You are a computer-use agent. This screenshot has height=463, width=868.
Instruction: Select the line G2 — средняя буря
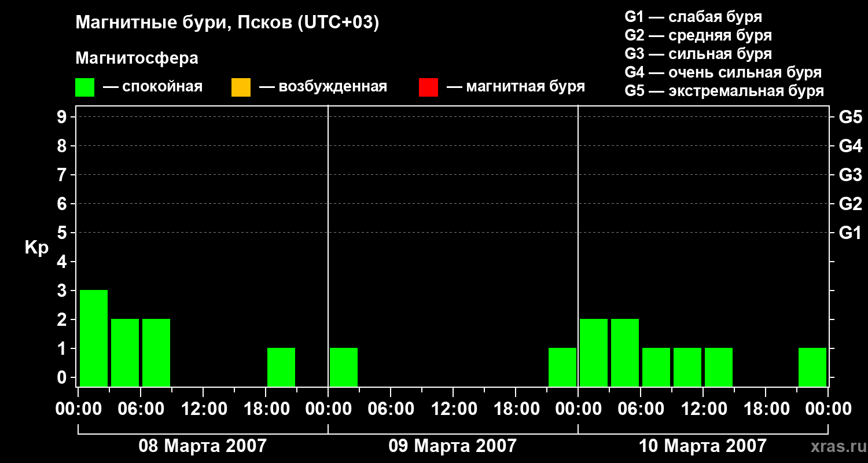698,35
